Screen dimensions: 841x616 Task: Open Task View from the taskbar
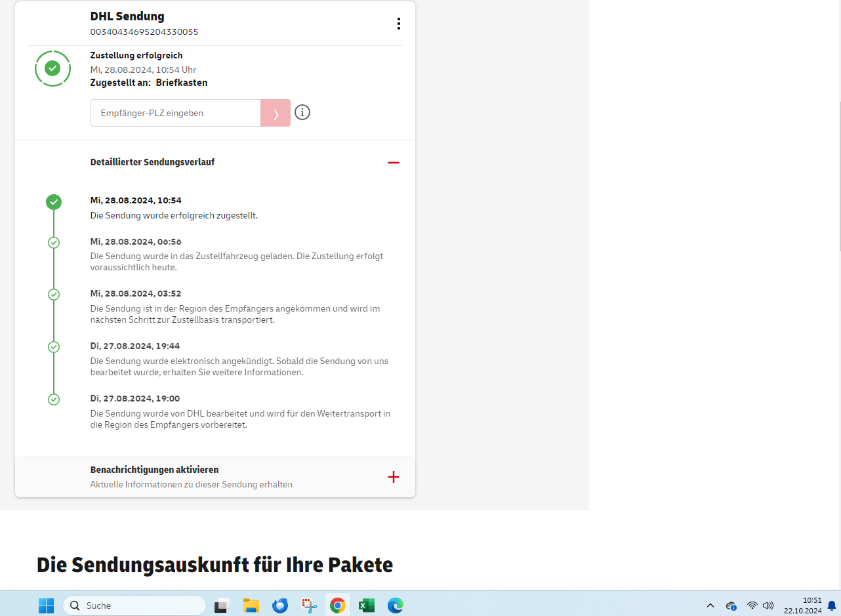coord(222,606)
